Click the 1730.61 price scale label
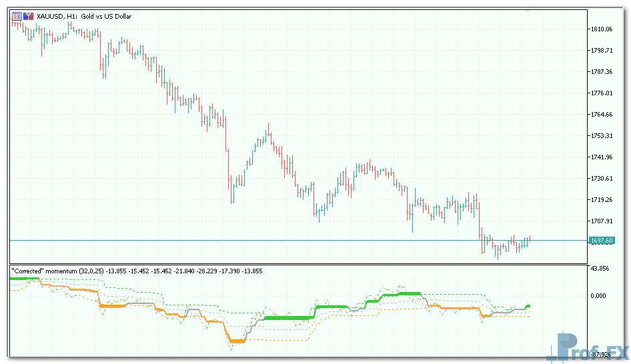This screenshot has width=631, height=364. (601, 179)
